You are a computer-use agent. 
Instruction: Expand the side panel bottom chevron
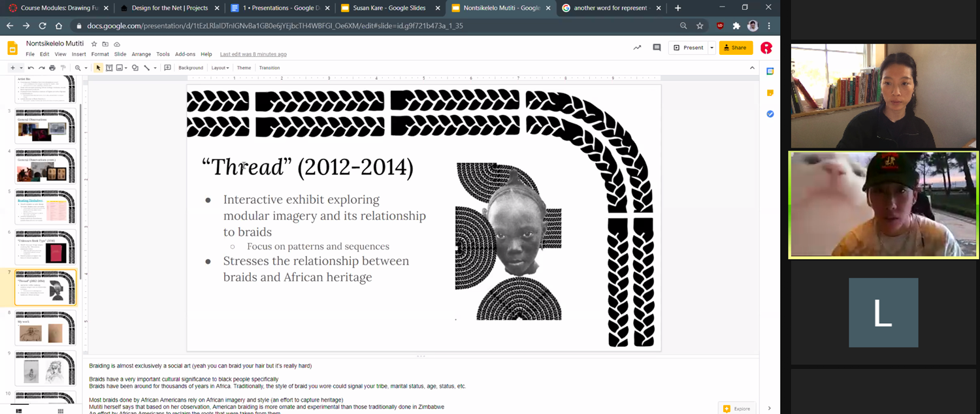tap(770, 409)
